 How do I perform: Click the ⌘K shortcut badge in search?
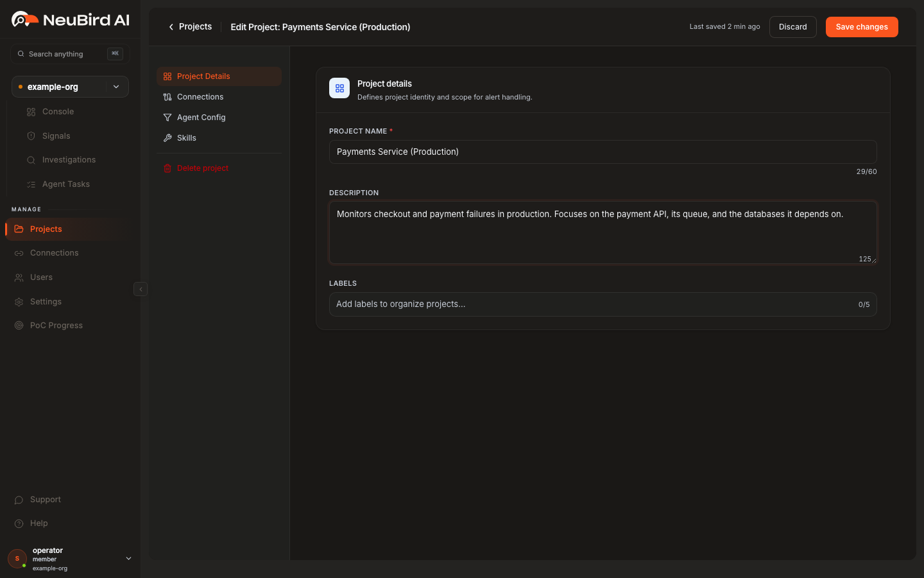[x=115, y=54]
